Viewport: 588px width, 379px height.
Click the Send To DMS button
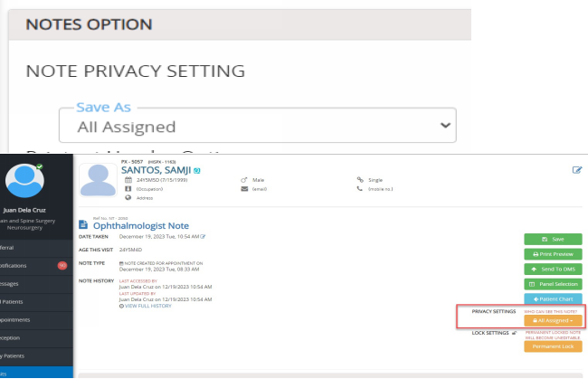point(553,270)
